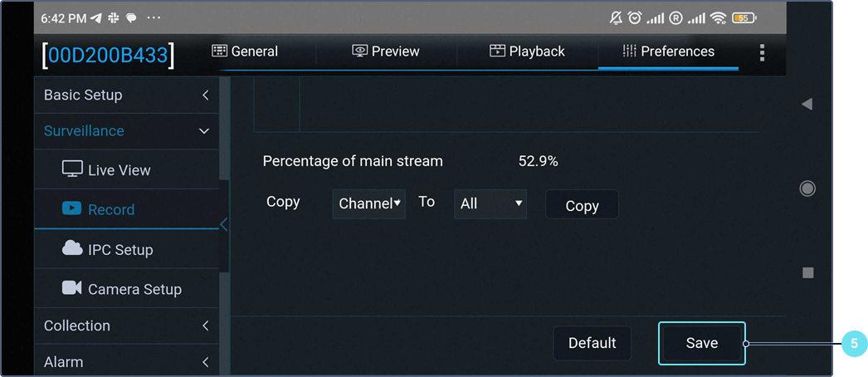This screenshot has height=377, width=868.
Task: Tap the Android back triangle button
Action: pos(807,104)
